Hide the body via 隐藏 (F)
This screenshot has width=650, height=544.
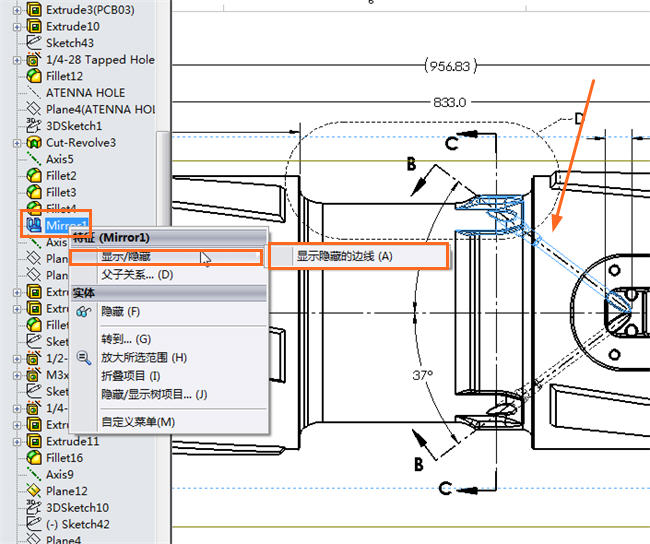point(120,312)
